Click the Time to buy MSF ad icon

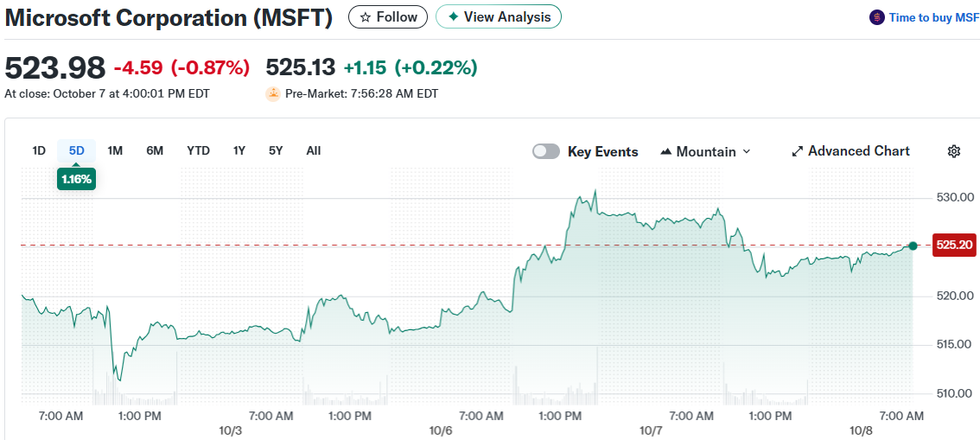(x=877, y=17)
